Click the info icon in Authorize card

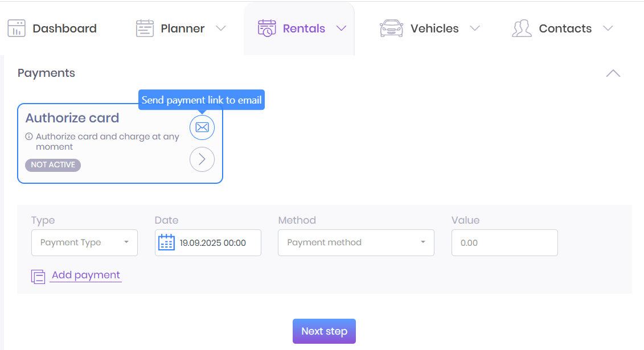(29, 137)
